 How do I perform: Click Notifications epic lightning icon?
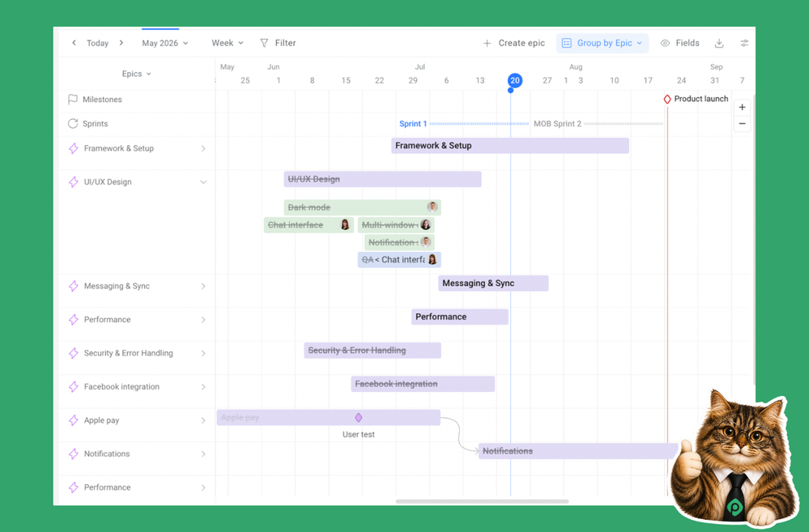click(73, 454)
